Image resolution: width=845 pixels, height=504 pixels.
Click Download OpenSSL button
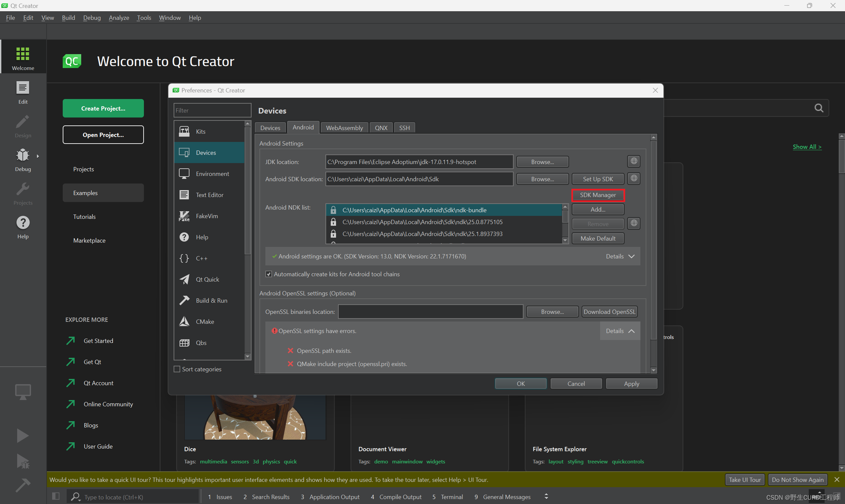(609, 312)
